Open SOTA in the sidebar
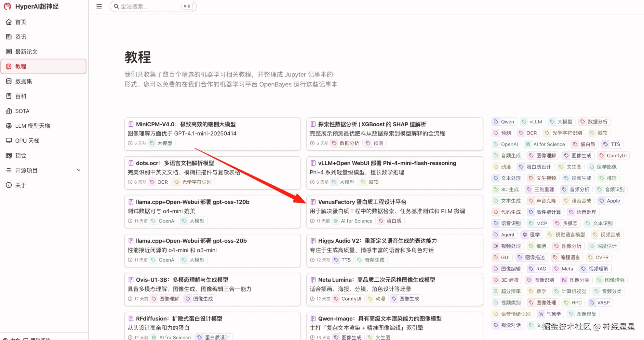 coord(44,111)
